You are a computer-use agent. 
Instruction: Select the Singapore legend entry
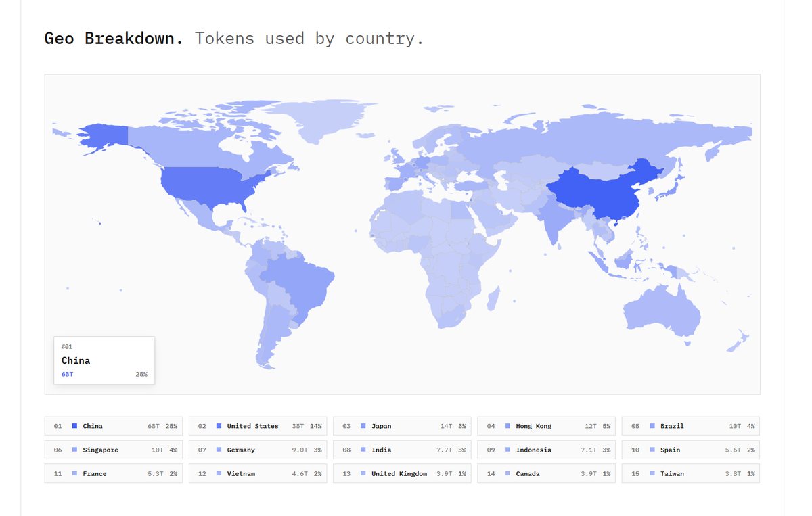(114, 450)
